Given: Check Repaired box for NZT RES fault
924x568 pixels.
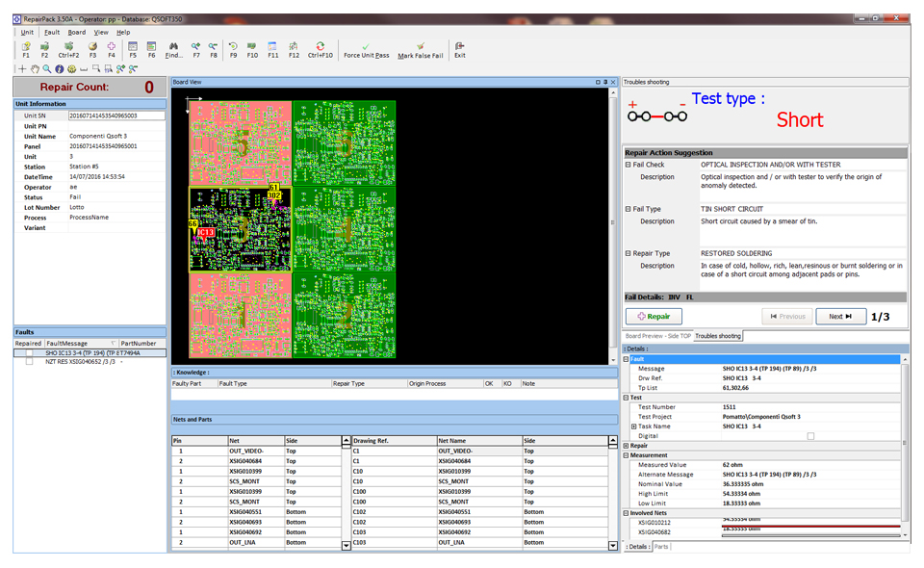Looking at the screenshot, I should [x=29, y=362].
